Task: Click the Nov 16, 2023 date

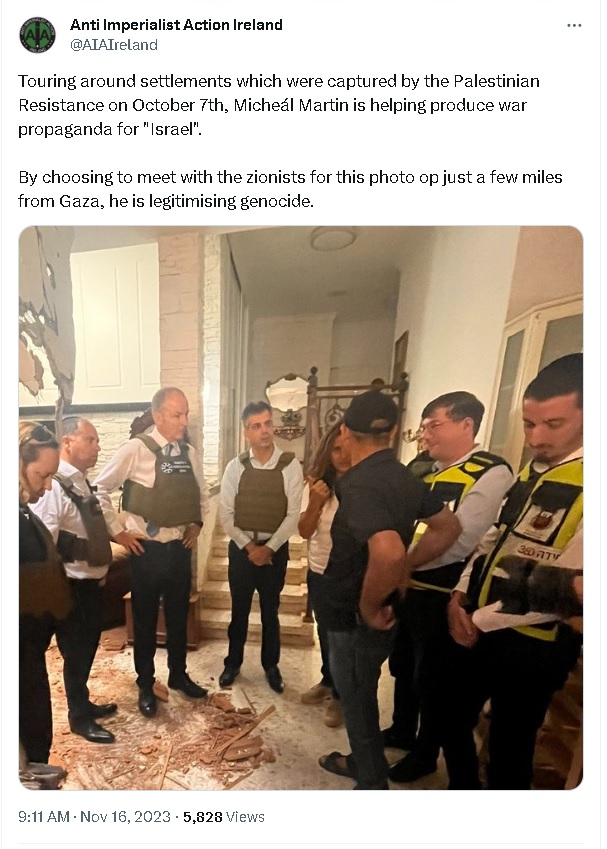Action: pos(125,817)
